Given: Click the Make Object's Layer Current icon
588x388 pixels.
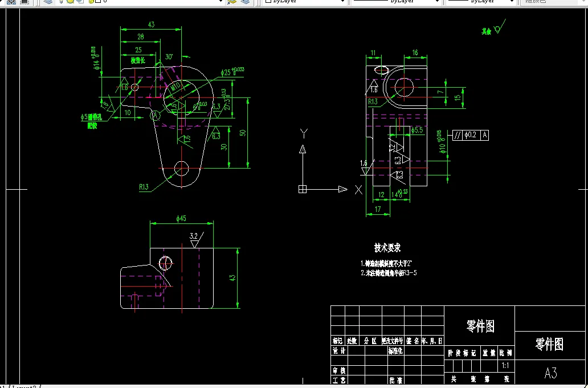Looking at the screenshot, I should pos(232,2).
